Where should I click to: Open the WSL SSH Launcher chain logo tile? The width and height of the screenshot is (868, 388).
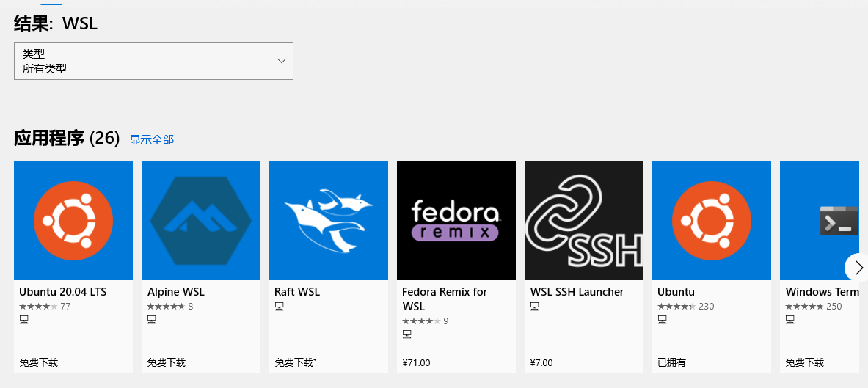click(584, 220)
